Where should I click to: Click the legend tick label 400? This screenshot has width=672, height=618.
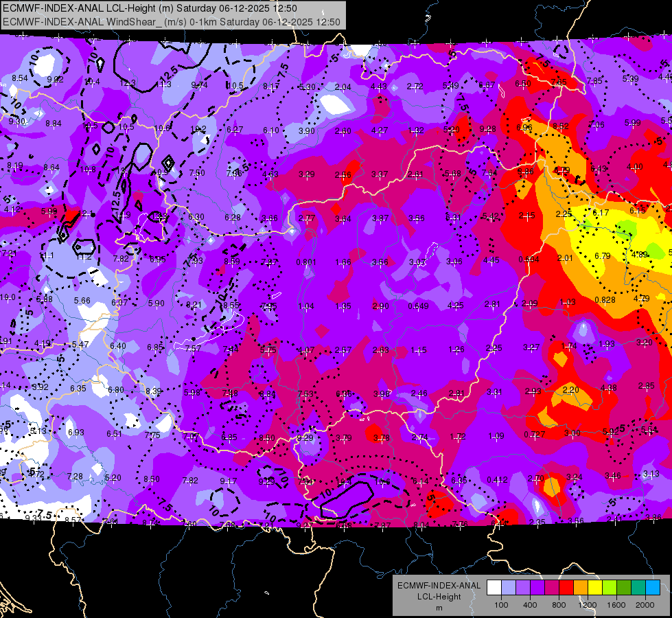click(x=530, y=605)
